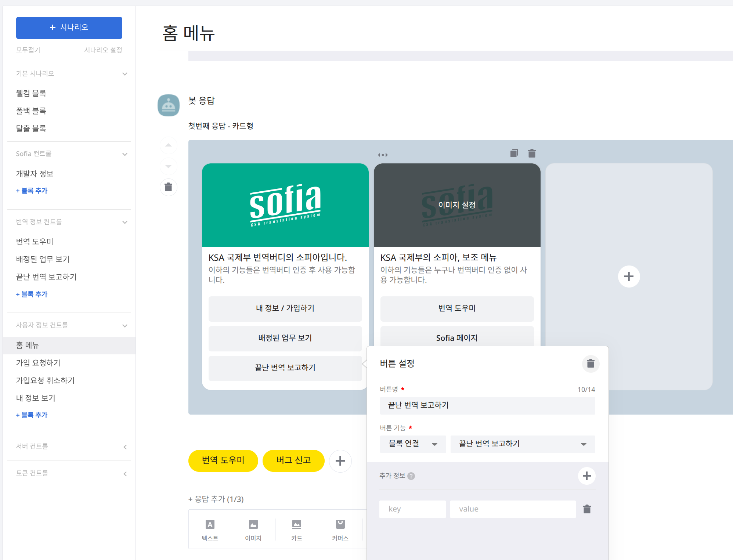Open the help tooltip next to 추가 정보
Screen dimensions: 733x560
pyautogui.click(x=411, y=476)
